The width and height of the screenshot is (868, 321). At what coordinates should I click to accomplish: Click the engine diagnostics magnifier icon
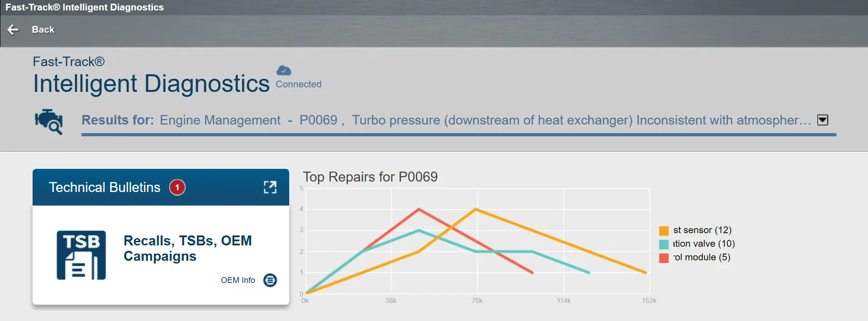point(49,121)
